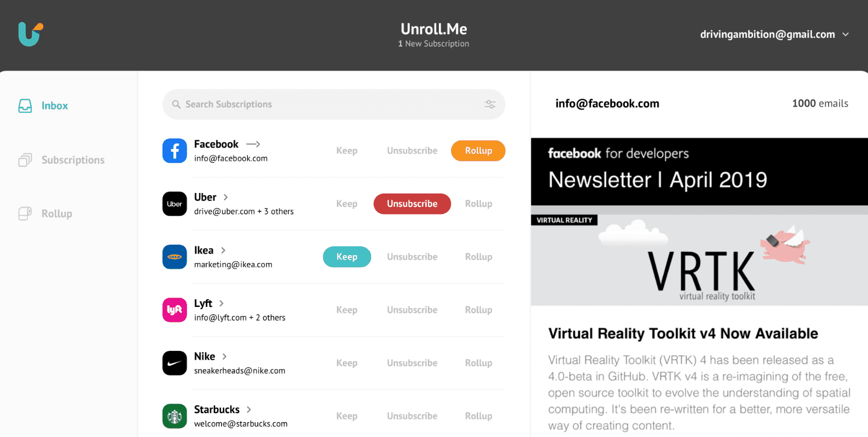Click the search magnifier icon
The width and height of the screenshot is (868, 437).
pyautogui.click(x=176, y=105)
